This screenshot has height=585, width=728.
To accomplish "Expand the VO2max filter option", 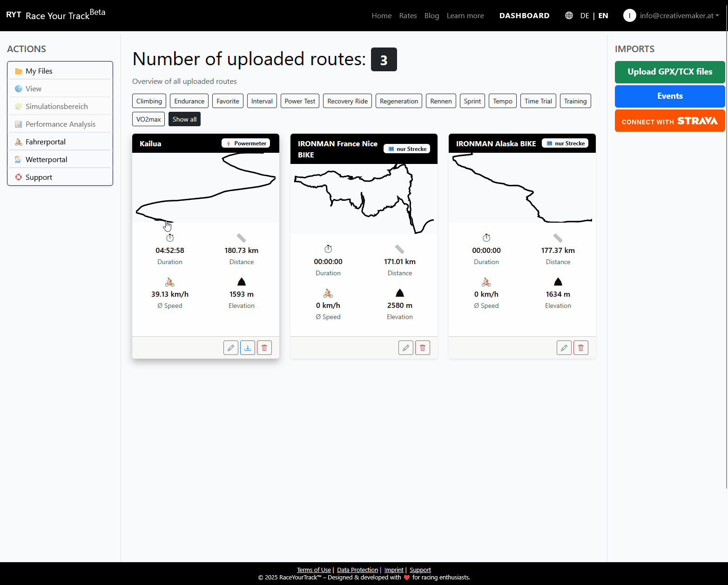I will tap(148, 119).
